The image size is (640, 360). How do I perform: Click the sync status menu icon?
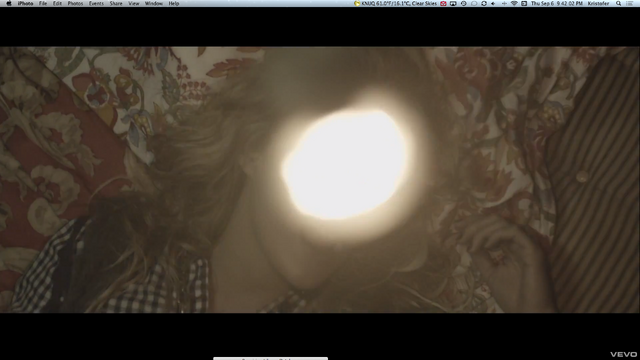coord(484,3)
